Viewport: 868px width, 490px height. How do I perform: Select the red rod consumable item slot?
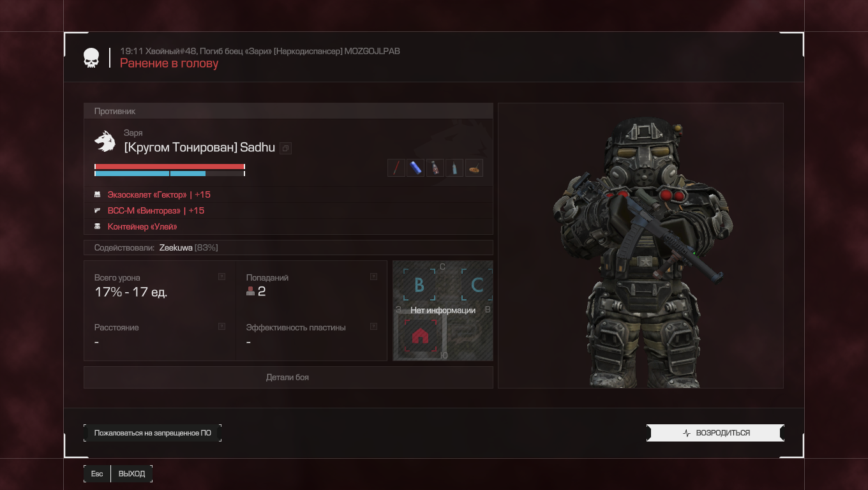[x=396, y=168]
